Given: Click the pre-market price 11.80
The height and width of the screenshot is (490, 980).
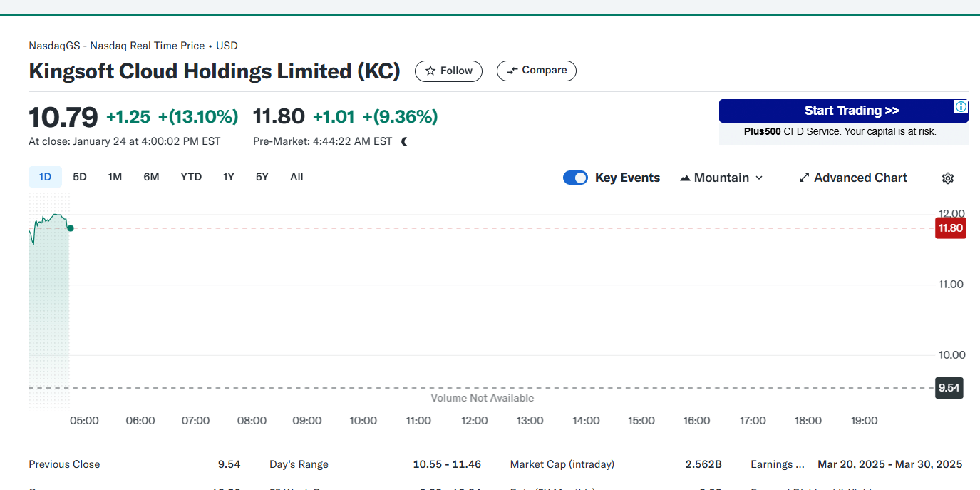Looking at the screenshot, I should pos(279,116).
